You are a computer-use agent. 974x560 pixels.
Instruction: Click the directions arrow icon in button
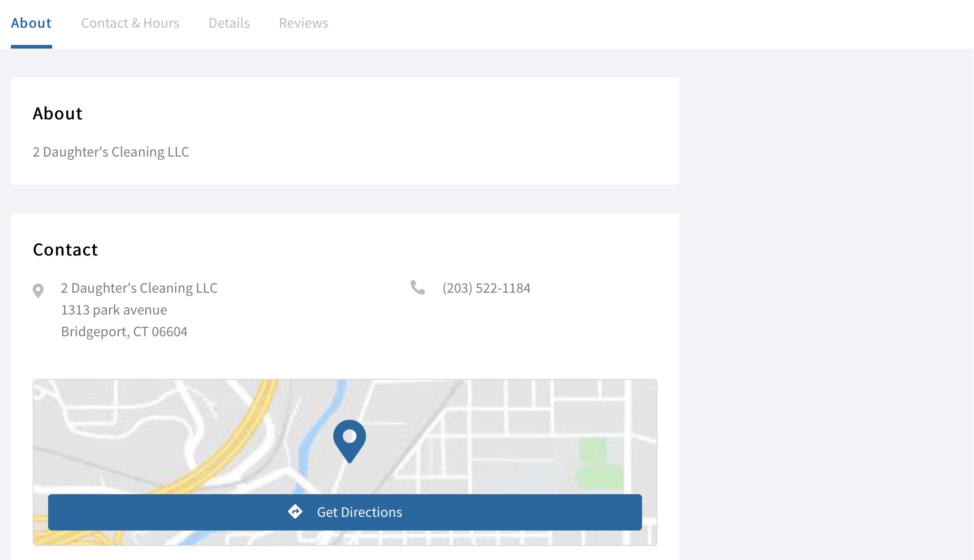[295, 512]
